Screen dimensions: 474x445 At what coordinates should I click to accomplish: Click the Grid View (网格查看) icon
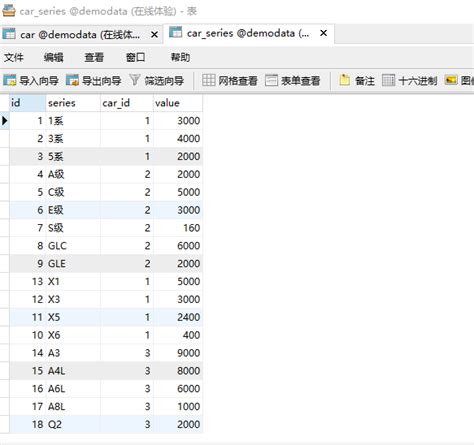[x=209, y=80]
